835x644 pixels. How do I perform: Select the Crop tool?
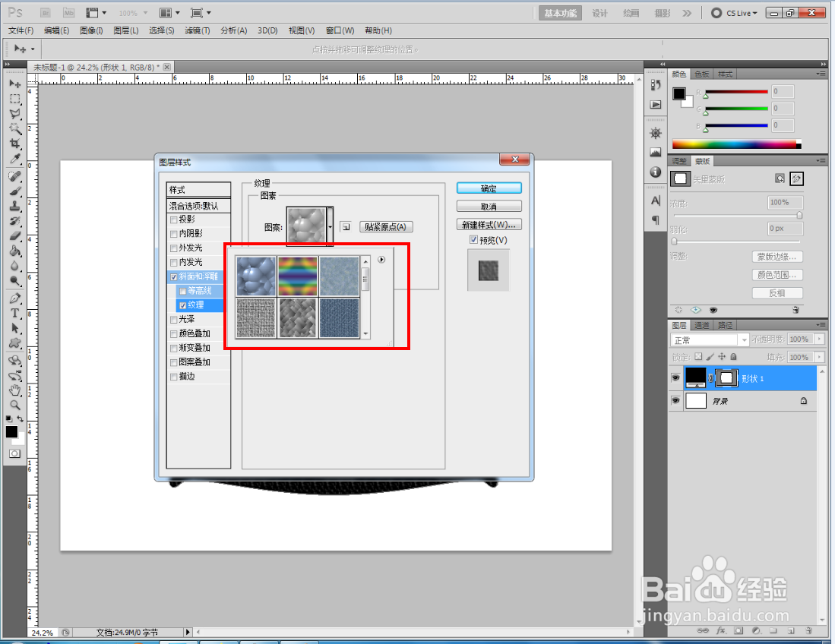click(x=15, y=144)
